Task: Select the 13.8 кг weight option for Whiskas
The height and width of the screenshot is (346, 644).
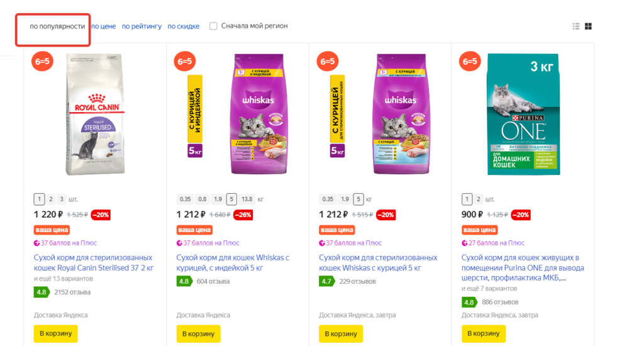Action: tap(247, 199)
